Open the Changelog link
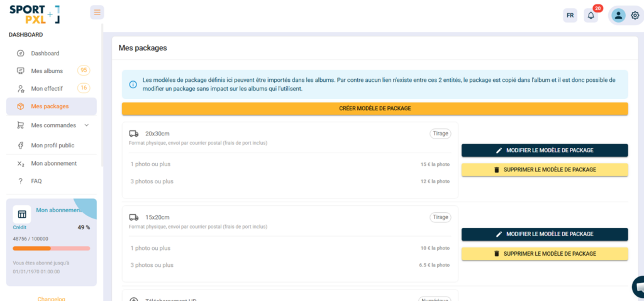 tap(51, 298)
